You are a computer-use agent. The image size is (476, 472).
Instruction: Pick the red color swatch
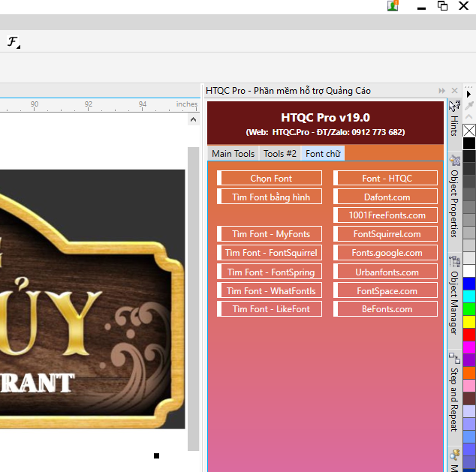[469, 335]
